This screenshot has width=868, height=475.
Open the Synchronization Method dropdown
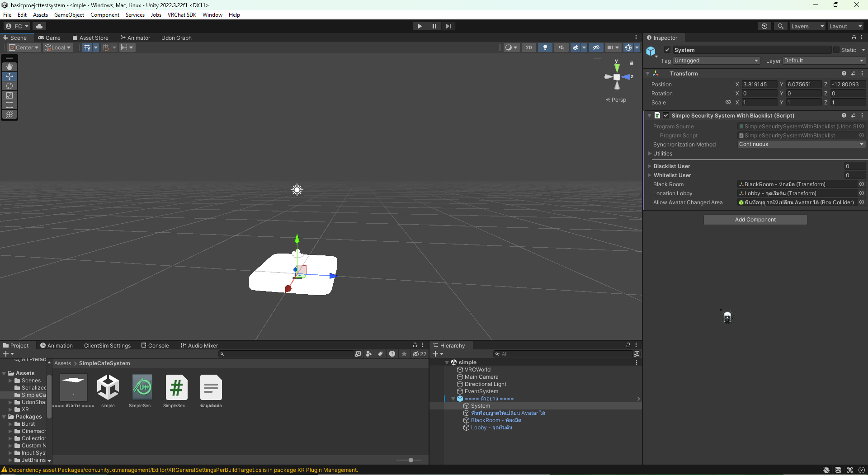[x=802, y=144]
